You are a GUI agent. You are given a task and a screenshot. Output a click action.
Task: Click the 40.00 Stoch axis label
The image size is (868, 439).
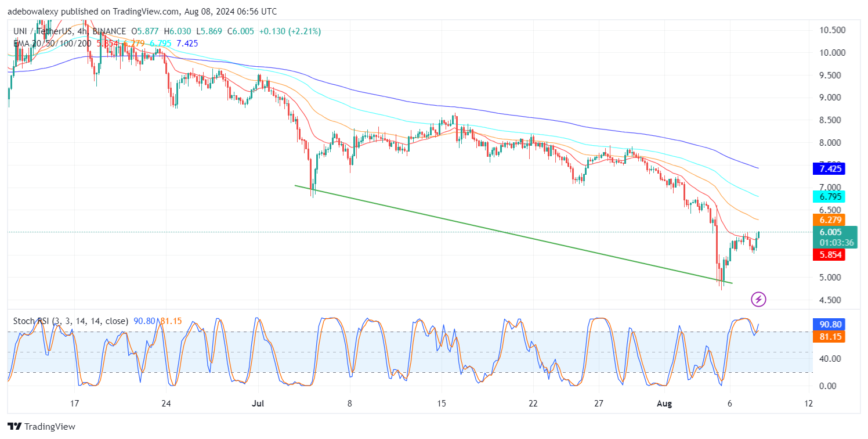[831, 359]
